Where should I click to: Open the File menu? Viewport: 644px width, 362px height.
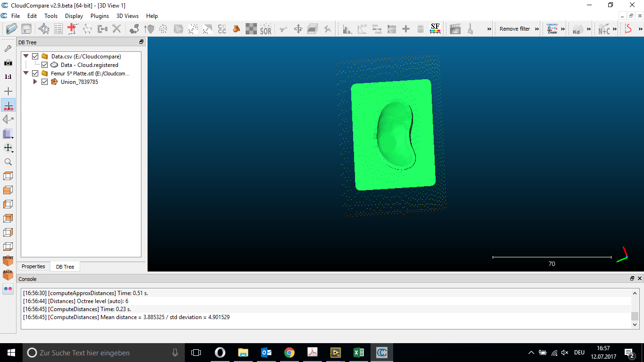16,16
